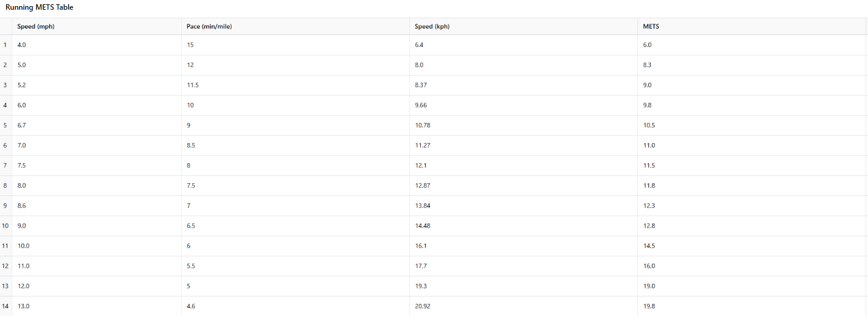Click the METS cell showing 16.0
The width and height of the screenshot is (868, 316).
pyautogui.click(x=752, y=266)
